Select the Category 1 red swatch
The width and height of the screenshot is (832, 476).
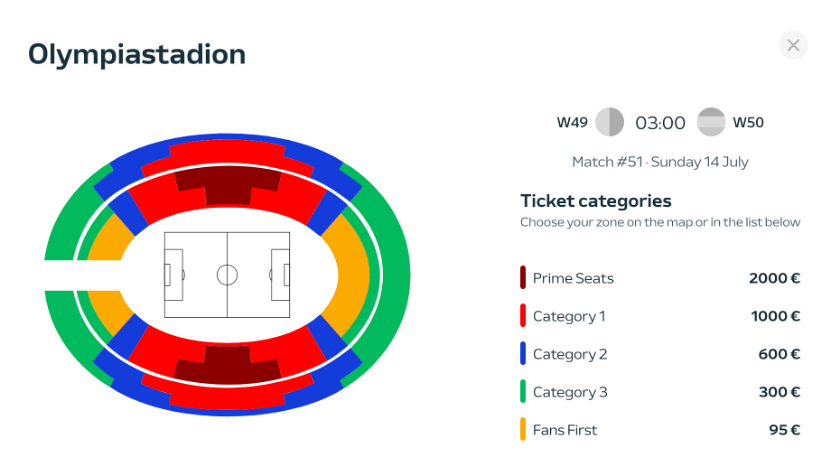(523, 316)
